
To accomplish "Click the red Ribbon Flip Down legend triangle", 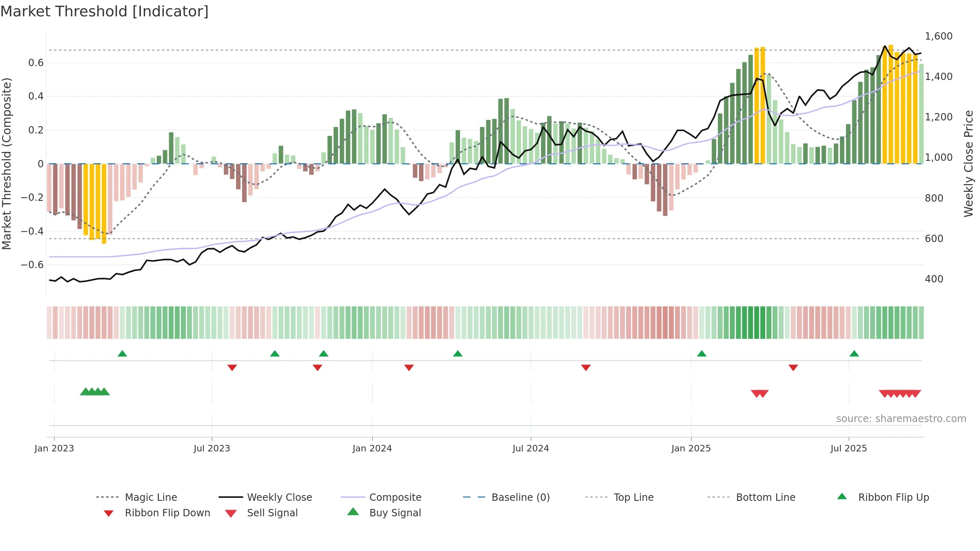I will (x=109, y=513).
